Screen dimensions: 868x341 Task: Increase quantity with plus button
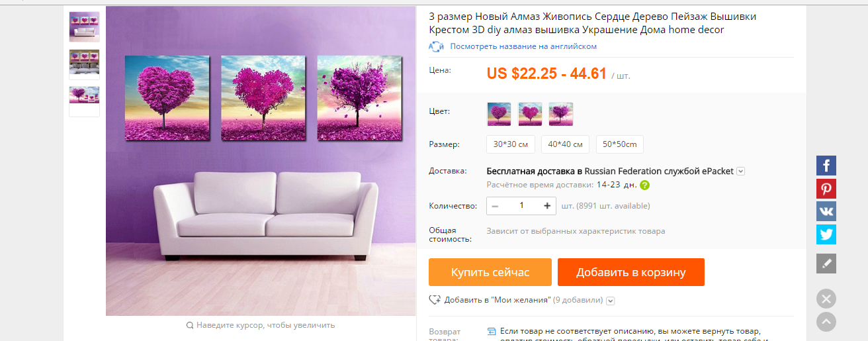pyautogui.click(x=547, y=206)
